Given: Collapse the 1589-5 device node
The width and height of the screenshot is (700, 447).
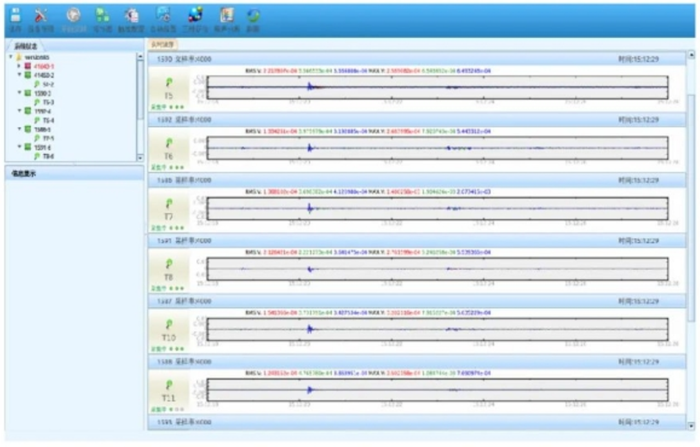Looking at the screenshot, I should click(x=19, y=129).
